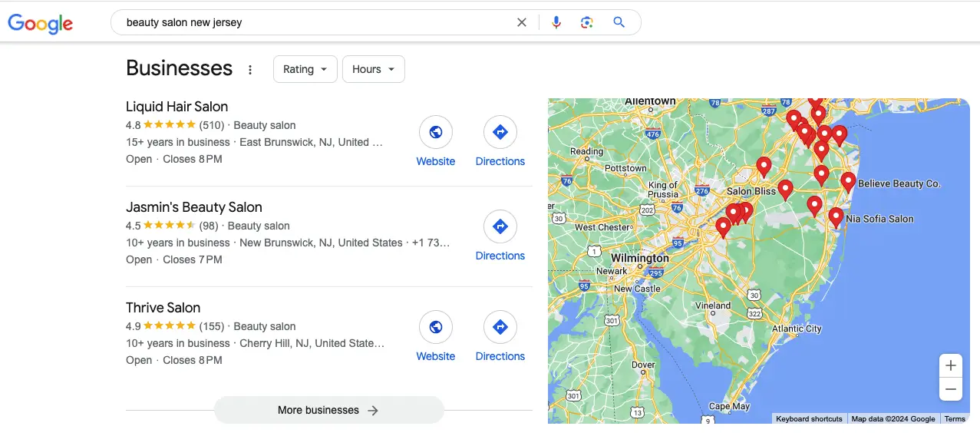Click Map data ©2024 Google text

click(893, 419)
